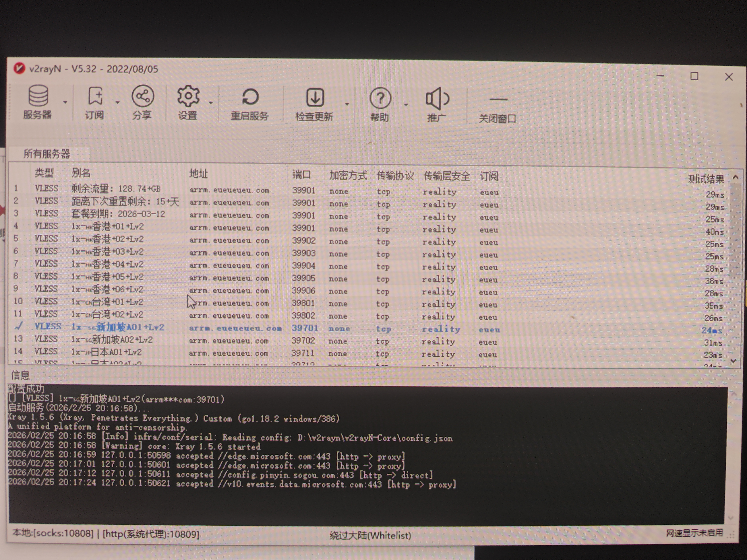Expand dropdown arrow next to 服务器

tap(65, 102)
